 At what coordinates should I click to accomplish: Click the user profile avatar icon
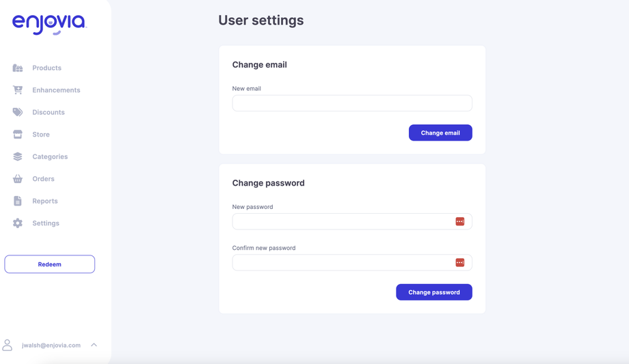8,345
